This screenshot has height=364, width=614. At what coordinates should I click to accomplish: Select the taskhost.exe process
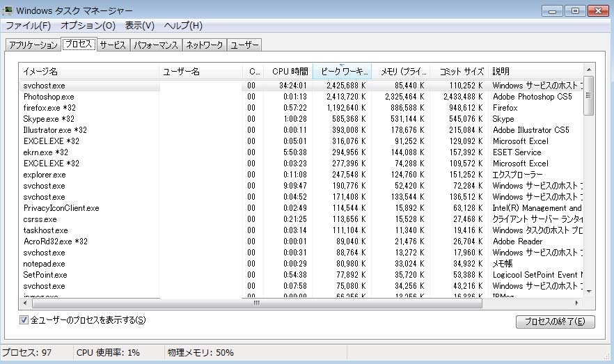[301, 230]
